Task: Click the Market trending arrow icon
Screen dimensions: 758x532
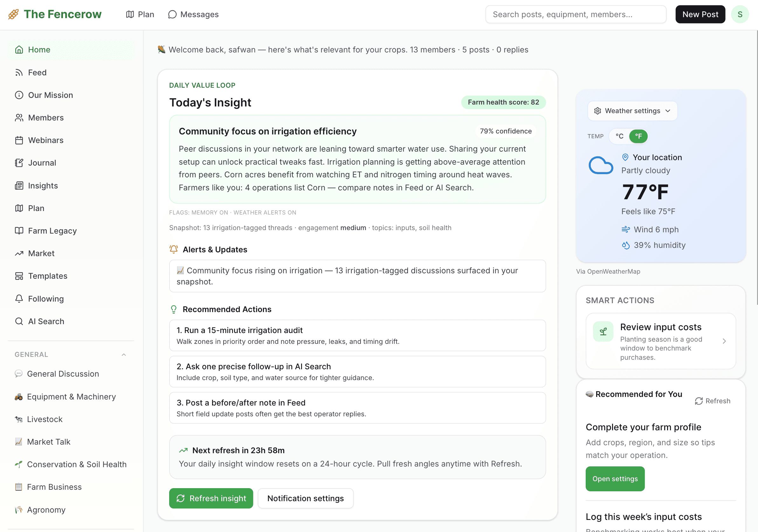Action: pyautogui.click(x=19, y=254)
